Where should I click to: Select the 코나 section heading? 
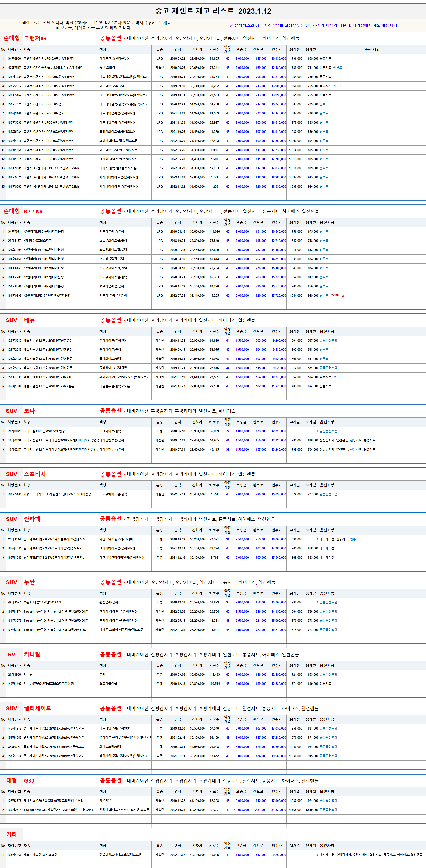pyautogui.click(x=29, y=411)
